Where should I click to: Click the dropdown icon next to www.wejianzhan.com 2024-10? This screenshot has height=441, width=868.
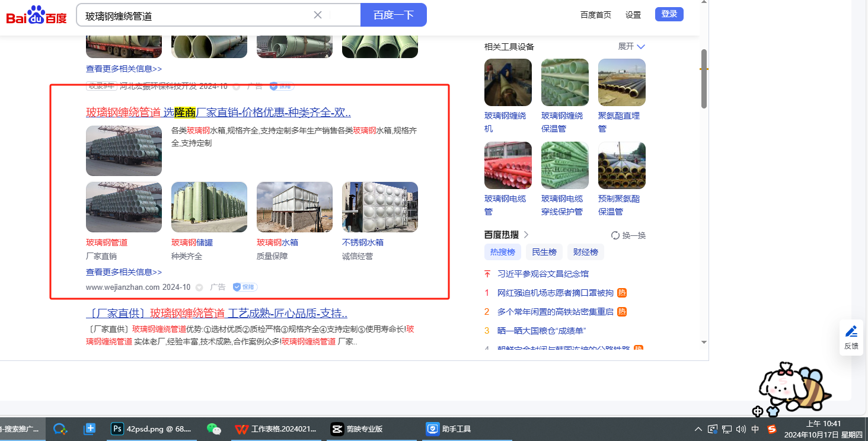point(199,287)
